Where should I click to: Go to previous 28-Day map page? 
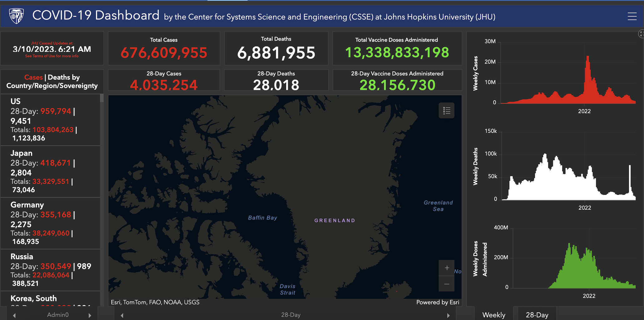pyautogui.click(x=122, y=315)
